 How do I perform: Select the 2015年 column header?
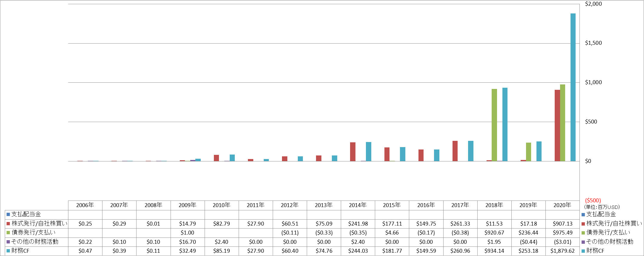(x=392, y=205)
